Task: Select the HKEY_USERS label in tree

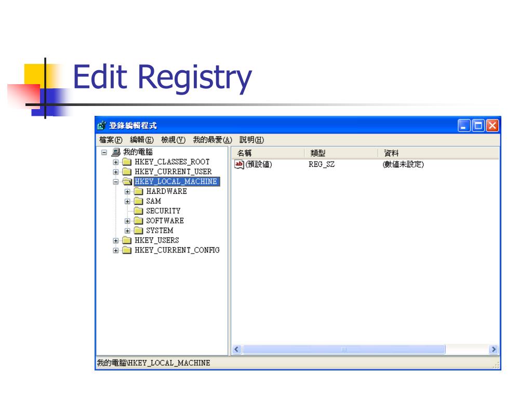Action: 157,241
